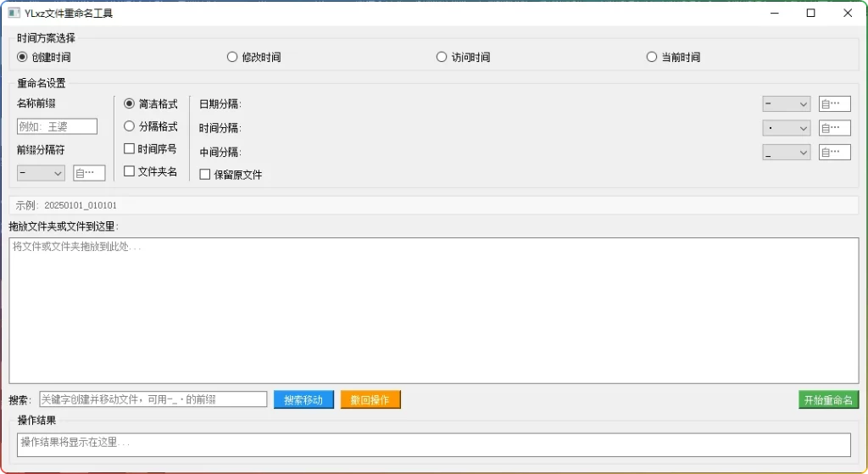The image size is (868, 474).
Task: Switch to 分隔格式 format
Action: (130, 126)
